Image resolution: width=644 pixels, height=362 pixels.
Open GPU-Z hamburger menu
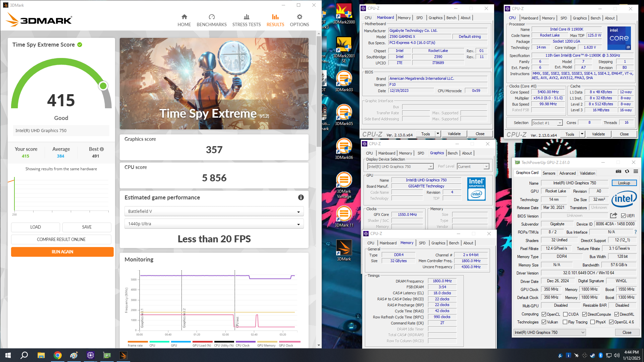tap(636, 171)
